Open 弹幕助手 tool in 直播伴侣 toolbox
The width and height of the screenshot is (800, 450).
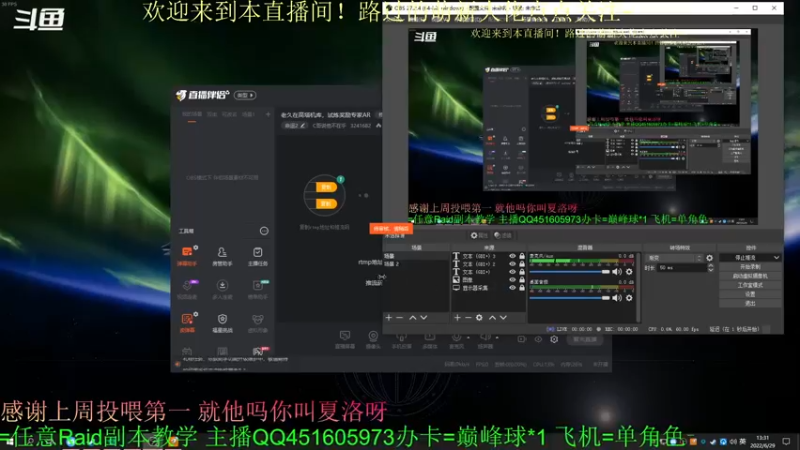[x=187, y=256]
